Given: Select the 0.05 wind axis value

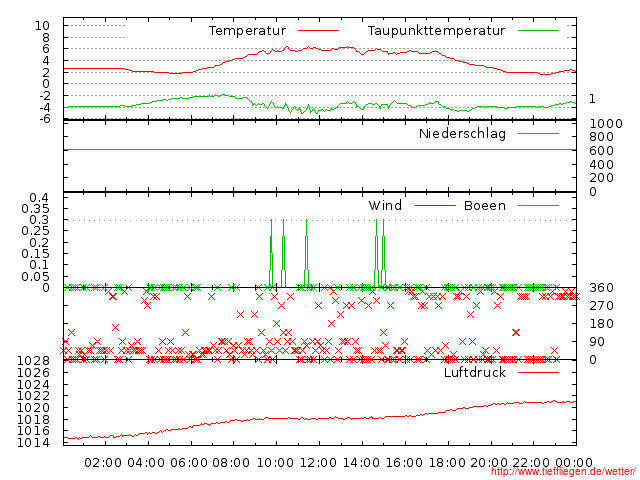Looking at the screenshot, I should (x=36, y=276).
